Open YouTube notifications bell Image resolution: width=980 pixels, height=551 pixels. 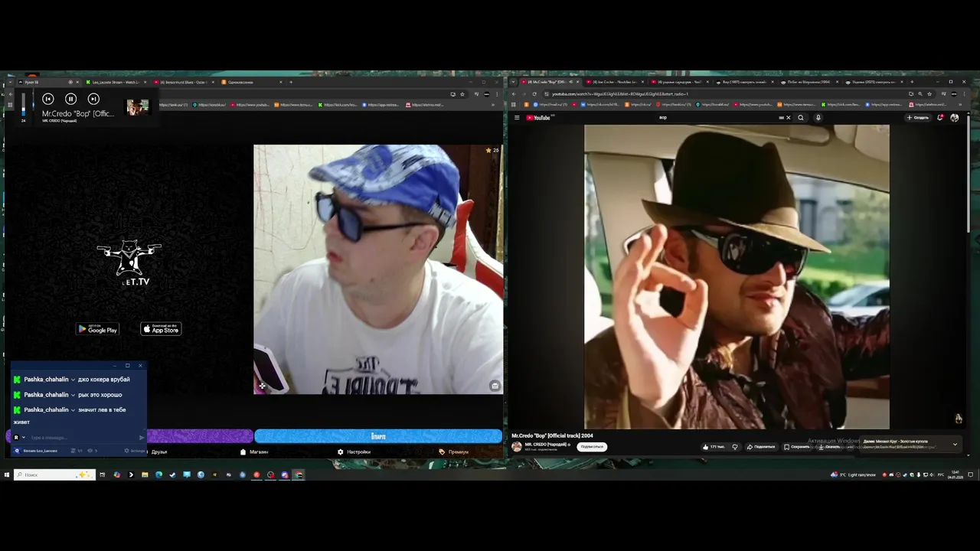tap(940, 118)
